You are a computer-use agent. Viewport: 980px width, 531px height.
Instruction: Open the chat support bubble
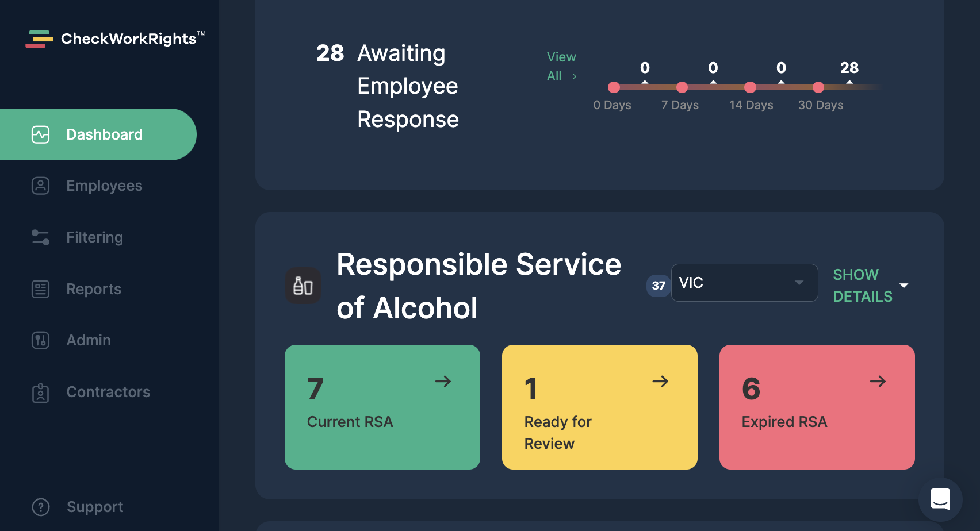coord(940,499)
